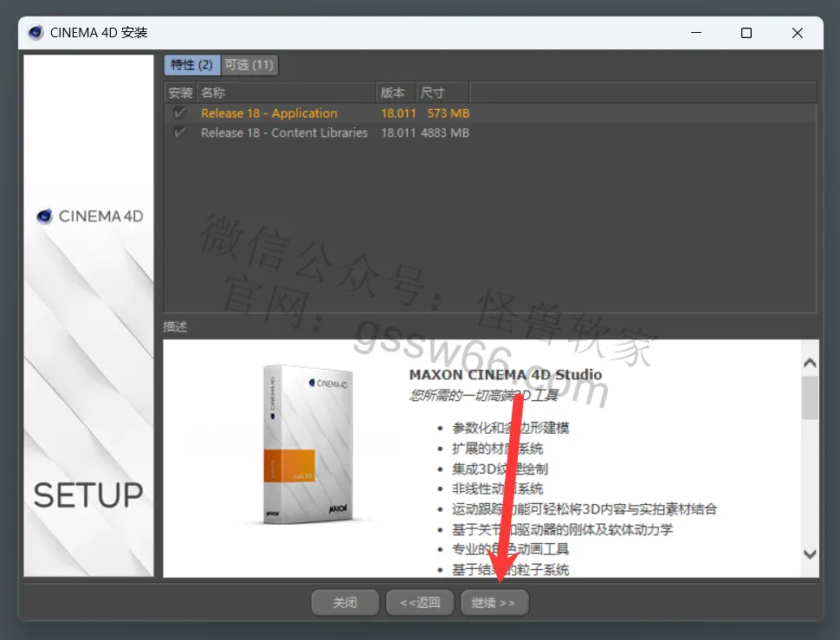Click the 名称 column header
Screen dimensions: 840x640
point(287,93)
